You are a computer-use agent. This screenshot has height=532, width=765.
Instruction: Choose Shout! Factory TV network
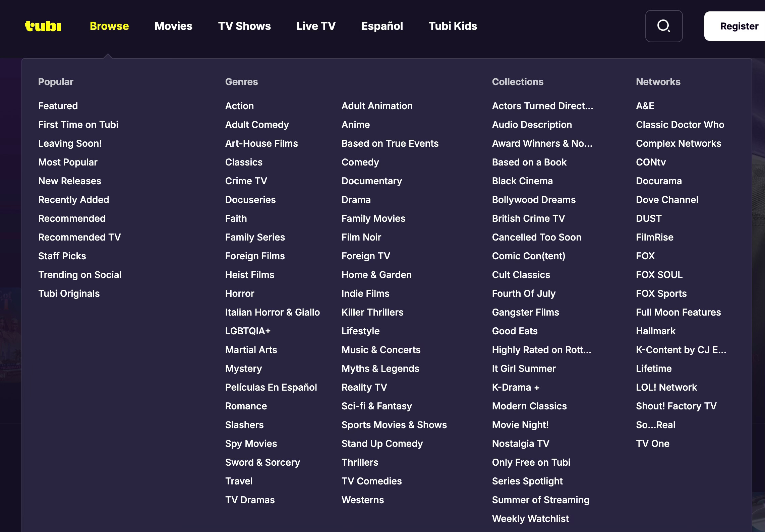pyautogui.click(x=676, y=406)
